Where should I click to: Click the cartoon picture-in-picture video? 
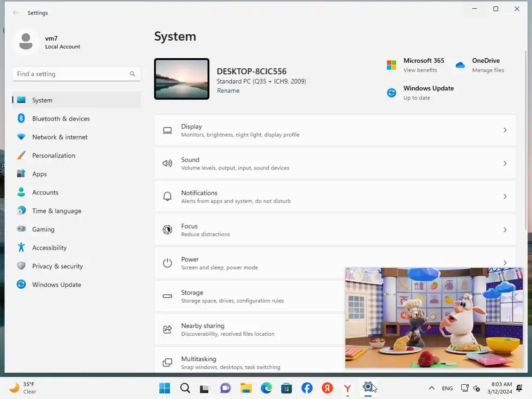tap(434, 318)
